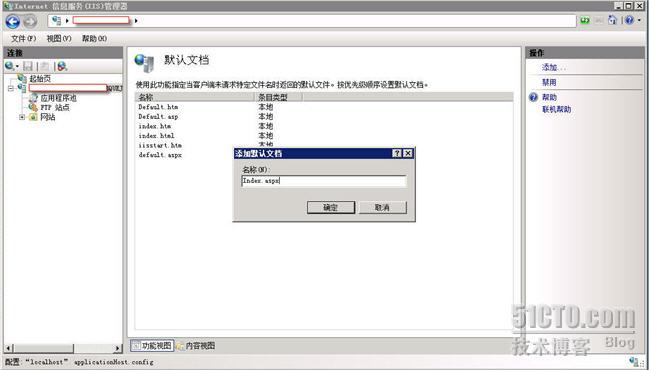Viewport: 649px width, 370px height.
Task: Click 确定 button in dialog
Action: pyautogui.click(x=331, y=207)
